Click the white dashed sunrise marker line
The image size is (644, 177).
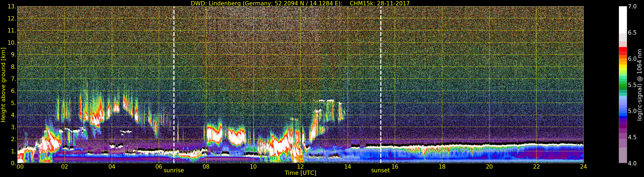174,75
